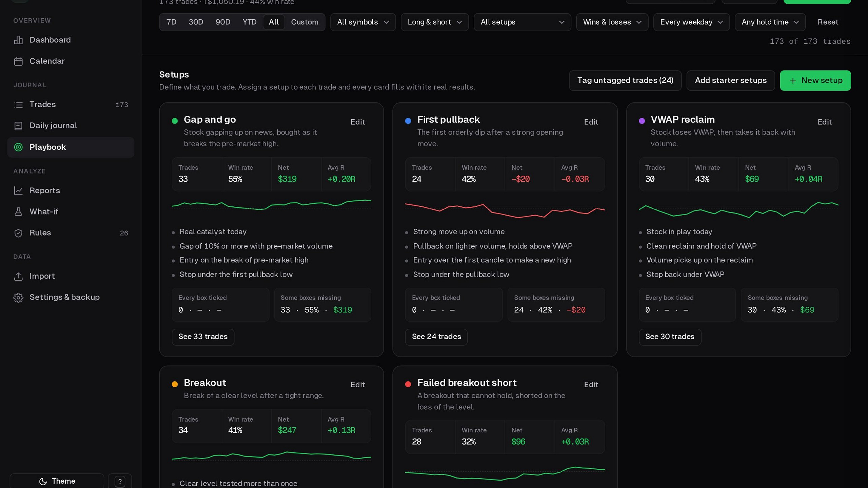Open the Any hold time dropdown
This screenshot has width=868, height=488.
[770, 22]
